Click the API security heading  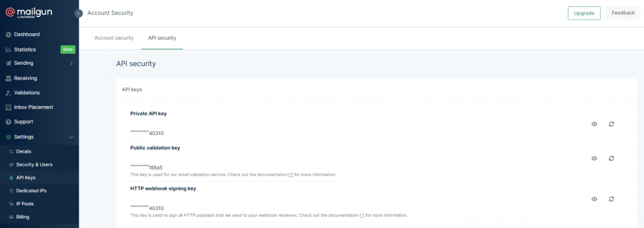tap(136, 64)
